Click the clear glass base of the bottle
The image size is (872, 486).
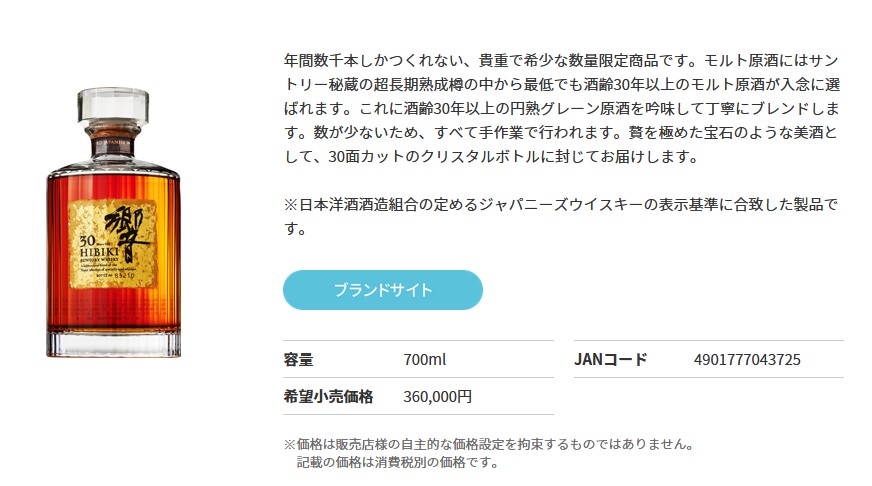pyautogui.click(x=113, y=342)
